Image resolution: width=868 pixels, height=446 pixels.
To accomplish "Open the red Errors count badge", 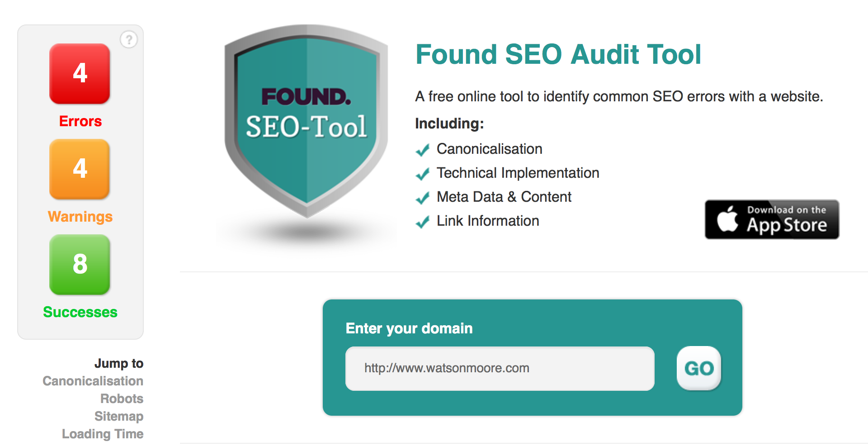I will point(80,74).
